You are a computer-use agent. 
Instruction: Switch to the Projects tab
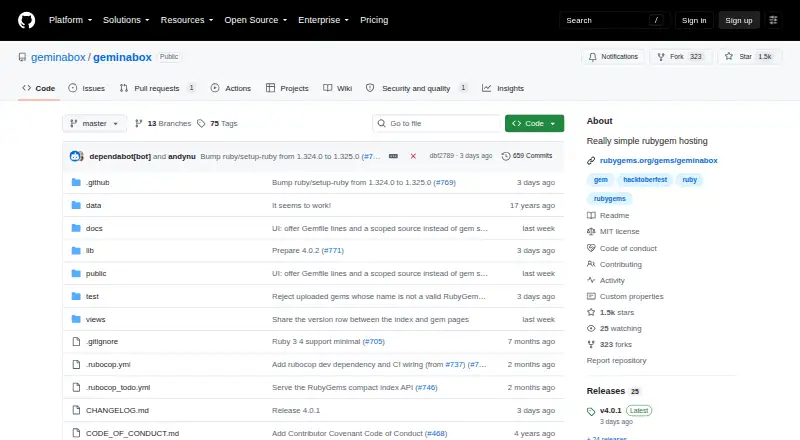pyautogui.click(x=287, y=88)
